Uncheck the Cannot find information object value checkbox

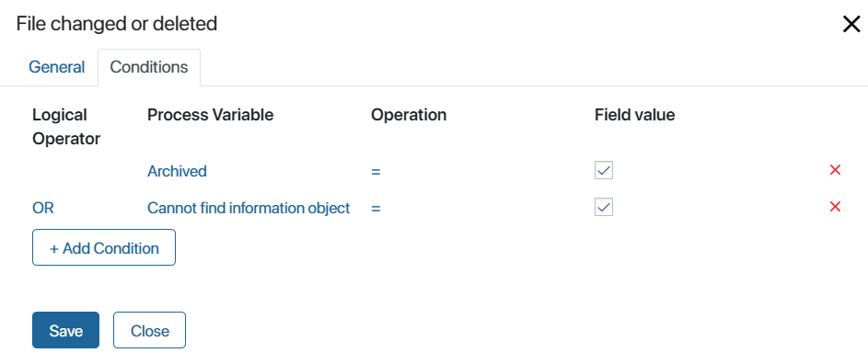coord(604,208)
